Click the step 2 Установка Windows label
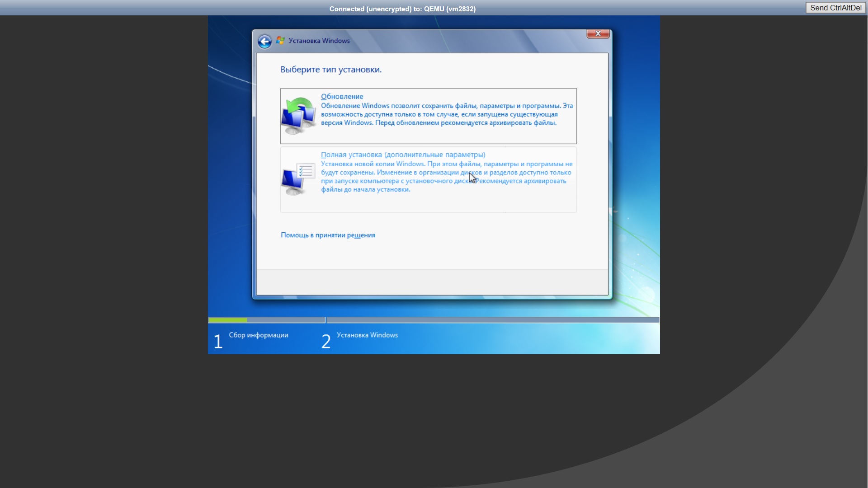Viewport: 868px width, 488px height. click(367, 335)
